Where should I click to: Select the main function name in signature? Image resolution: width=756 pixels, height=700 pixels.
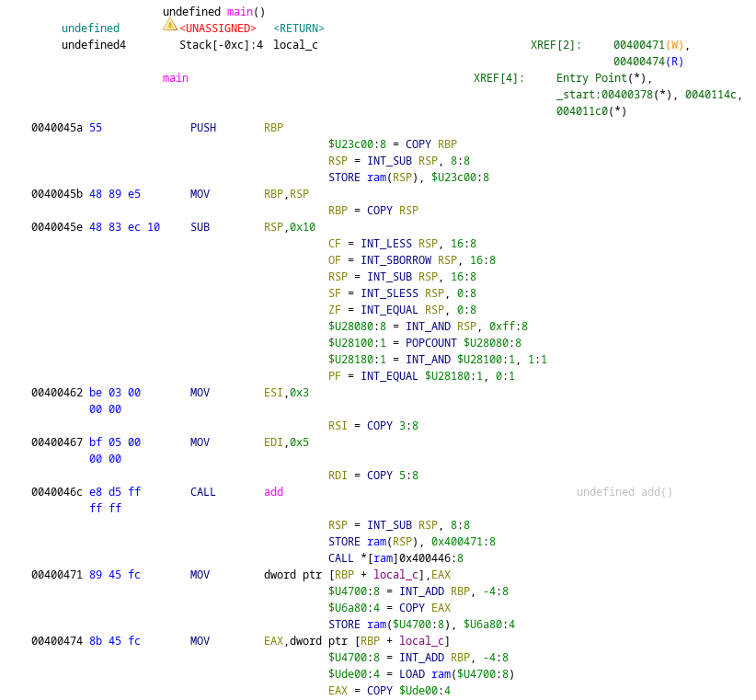(240, 12)
